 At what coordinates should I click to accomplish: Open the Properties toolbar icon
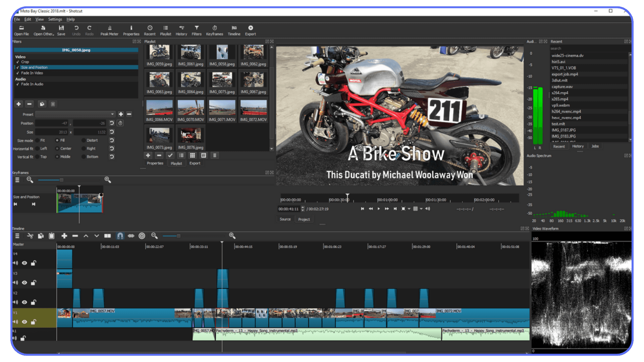[131, 30]
